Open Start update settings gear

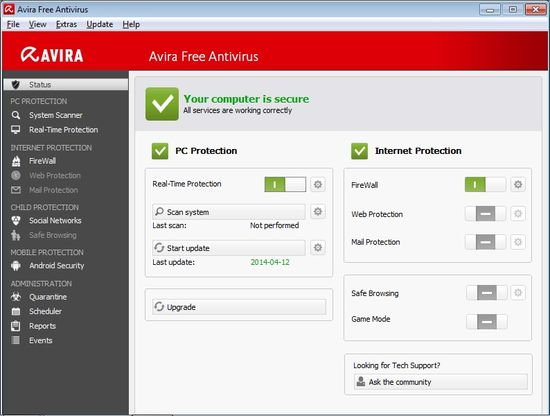(x=318, y=248)
